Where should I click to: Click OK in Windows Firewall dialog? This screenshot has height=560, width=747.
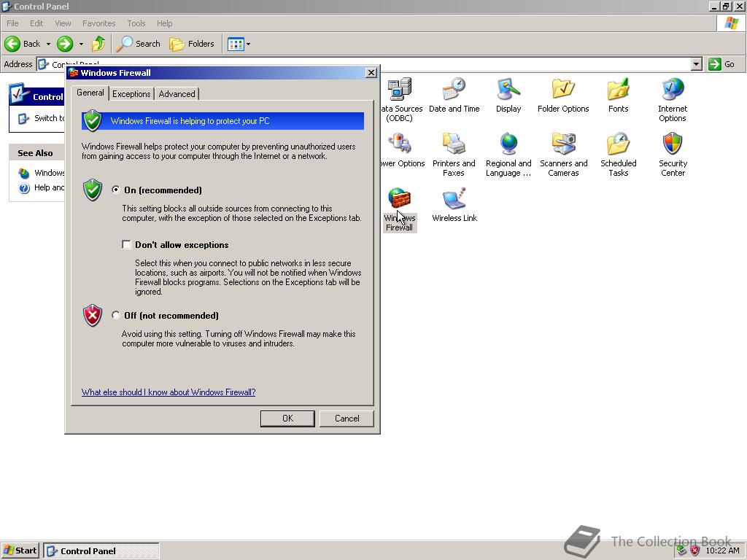[x=287, y=418]
